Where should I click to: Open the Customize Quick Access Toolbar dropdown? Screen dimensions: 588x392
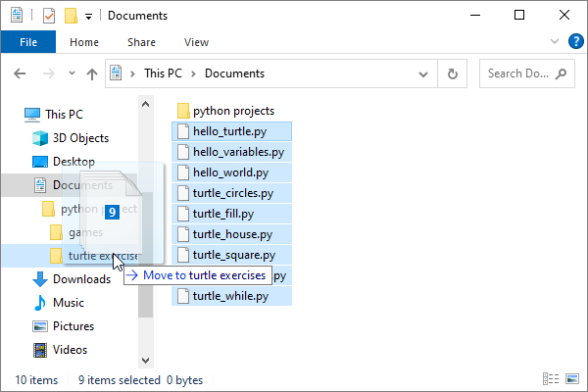[88, 16]
